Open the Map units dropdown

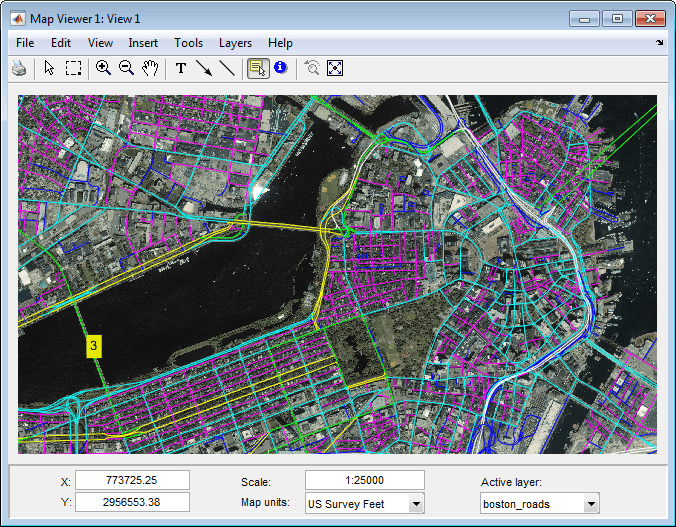[416, 504]
